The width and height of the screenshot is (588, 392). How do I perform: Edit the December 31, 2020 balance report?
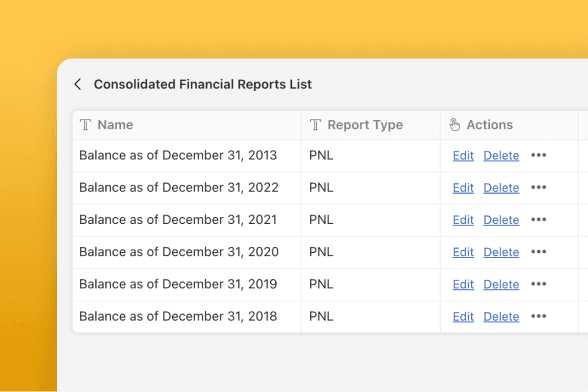[463, 252]
